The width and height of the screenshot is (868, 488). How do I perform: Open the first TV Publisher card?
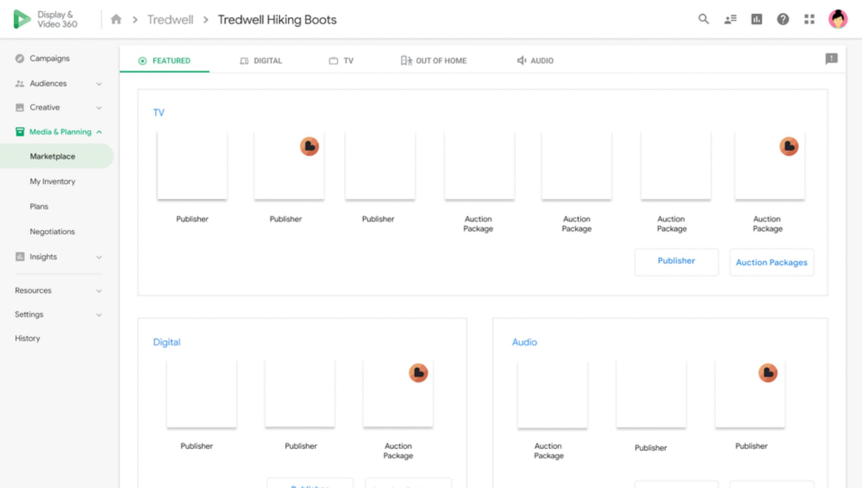coord(192,165)
